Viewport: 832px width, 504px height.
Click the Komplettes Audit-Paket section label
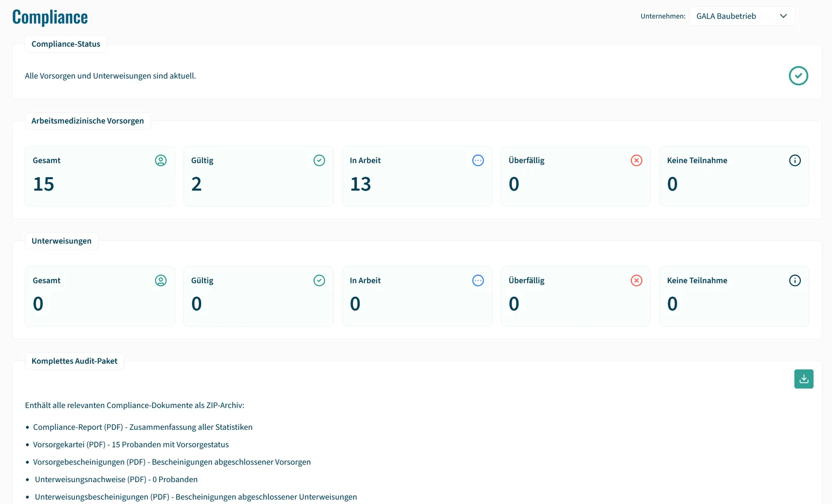coord(74,361)
